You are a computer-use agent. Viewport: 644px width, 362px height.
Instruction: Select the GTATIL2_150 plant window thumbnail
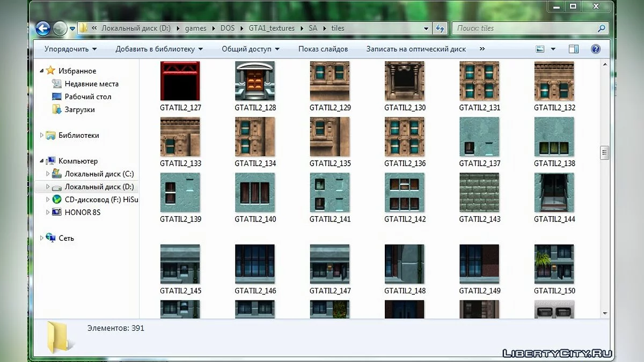[554, 264]
